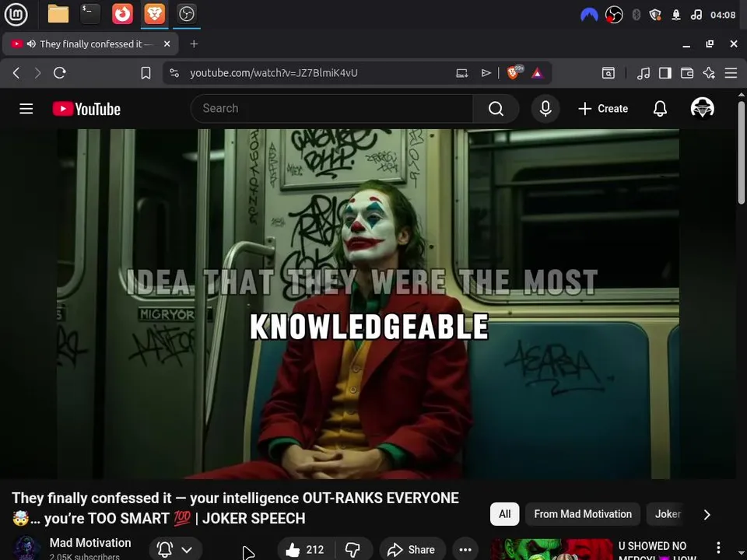Image resolution: width=747 pixels, height=560 pixels.
Task: Select 'From Mad Motivation' filter chip
Action: coord(583,514)
